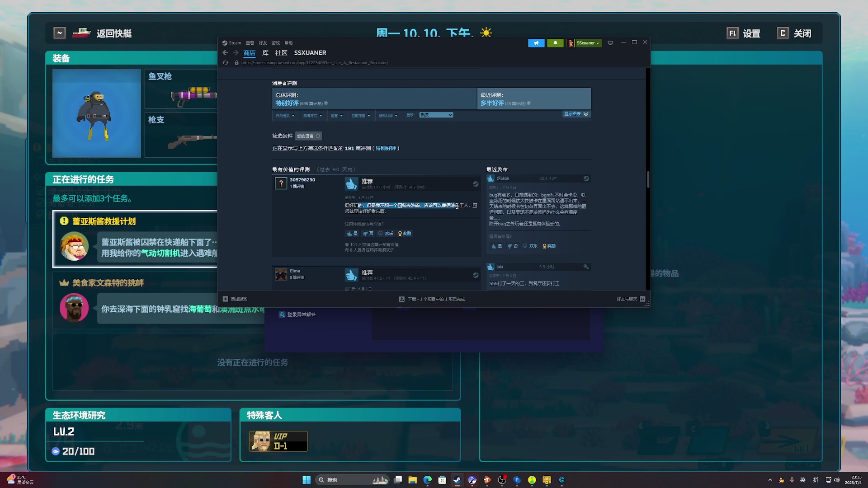
Task: Expand the 显示图表 chart section
Action: (x=576, y=114)
